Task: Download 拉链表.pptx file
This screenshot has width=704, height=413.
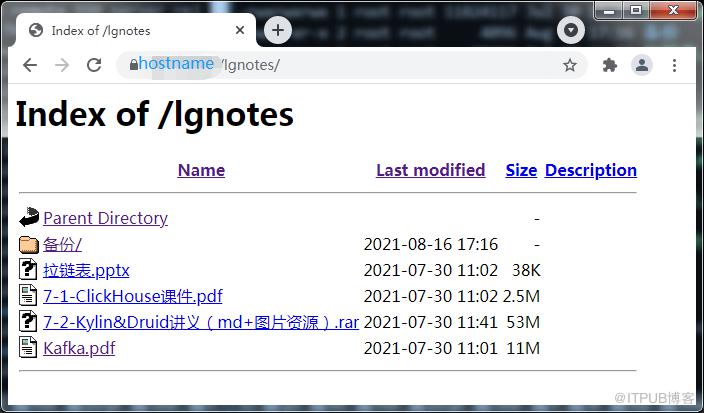Action: pyautogui.click(x=86, y=270)
